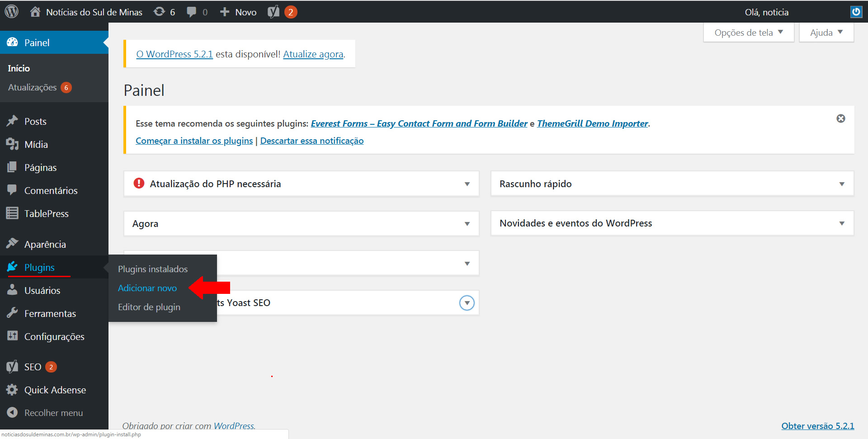Click the Páginas pages icon
868x439 pixels.
12,167
